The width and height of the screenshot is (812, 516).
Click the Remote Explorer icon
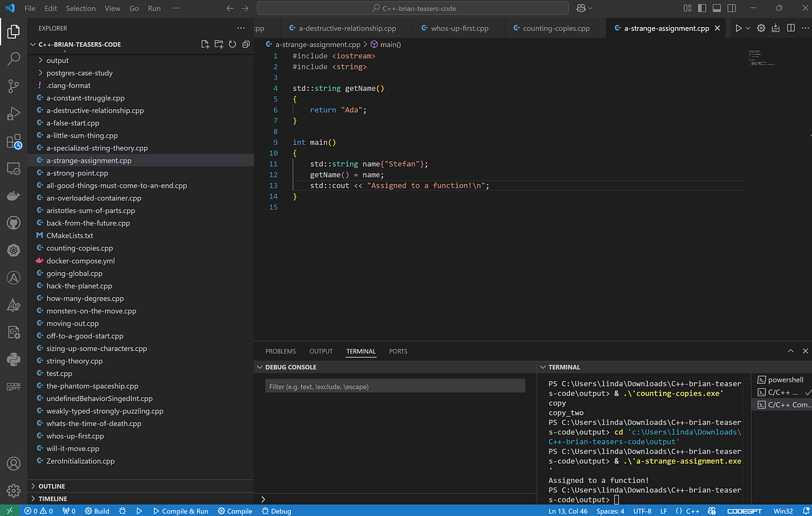[14, 169]
